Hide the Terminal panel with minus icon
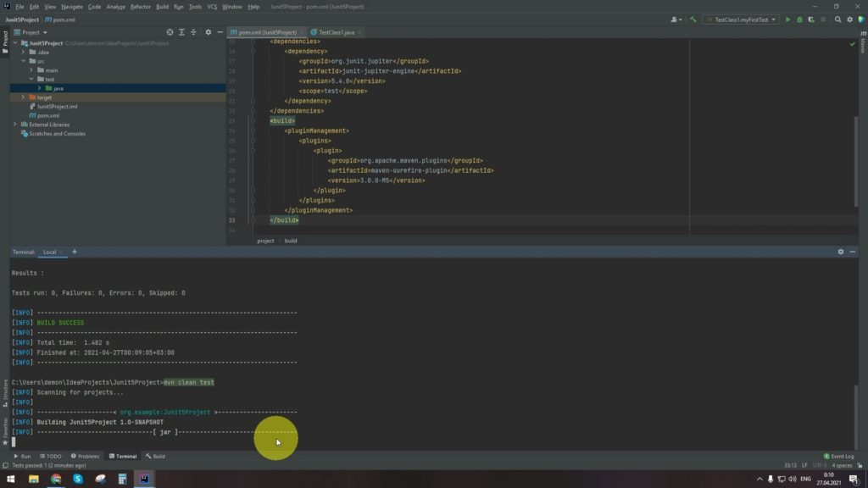The height and width of the screenshot is (488, 868). click(853, 252)
